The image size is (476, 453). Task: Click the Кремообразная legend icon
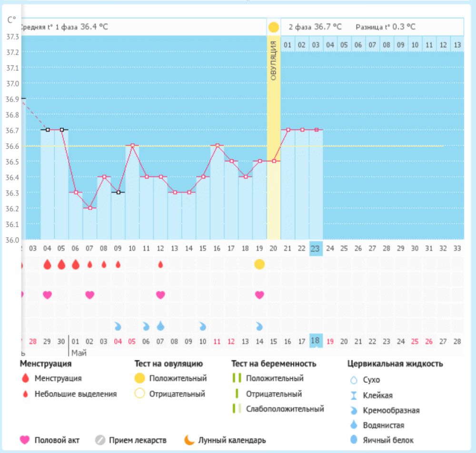point(353,410)
